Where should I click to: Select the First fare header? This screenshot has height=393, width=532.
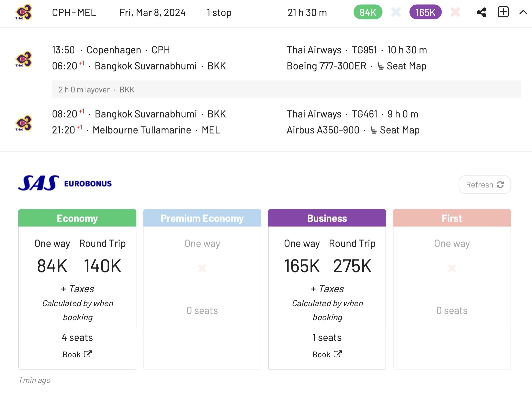452,218
